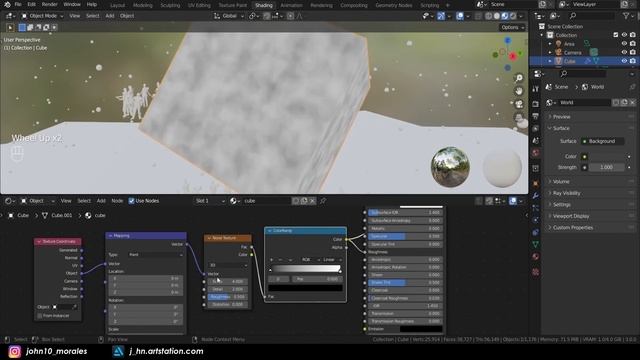The image size is (640, 360).
Task: Open the Object Data properties tab
Action: (536, 244)
